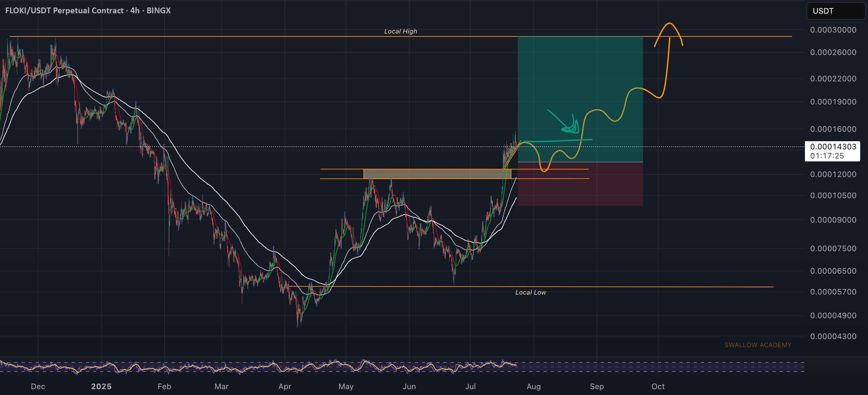Click the Local High text label
The width and height of the screenshot is (868, 395).
pyautogui.click(x=401, y=31)
